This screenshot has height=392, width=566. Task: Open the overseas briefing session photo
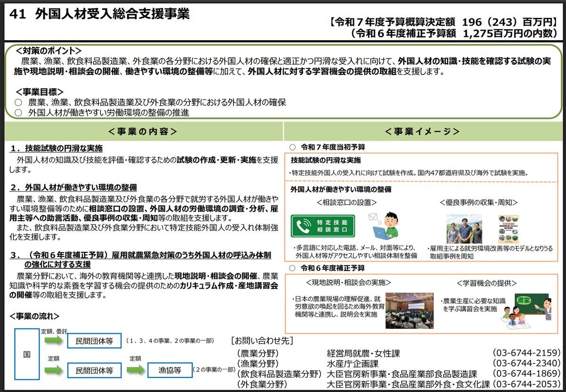409,310
